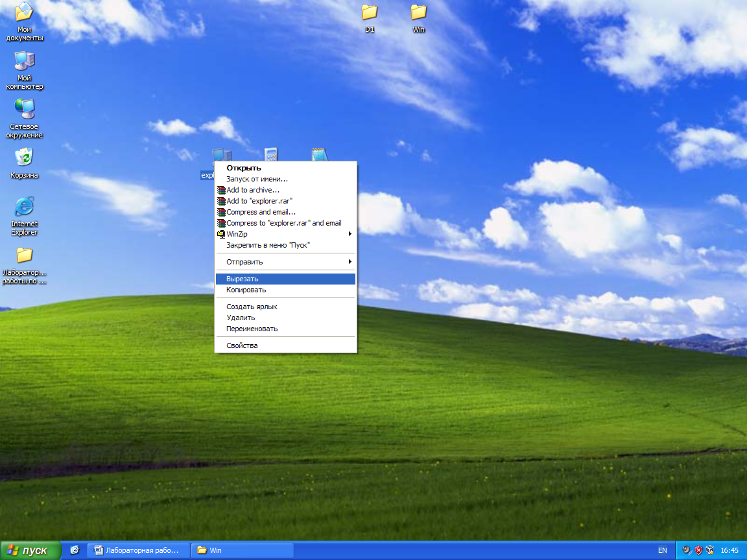Select the Мои документы desktop icon
Image resolution: width=747 pixels, height=560 pixels.
24,21
